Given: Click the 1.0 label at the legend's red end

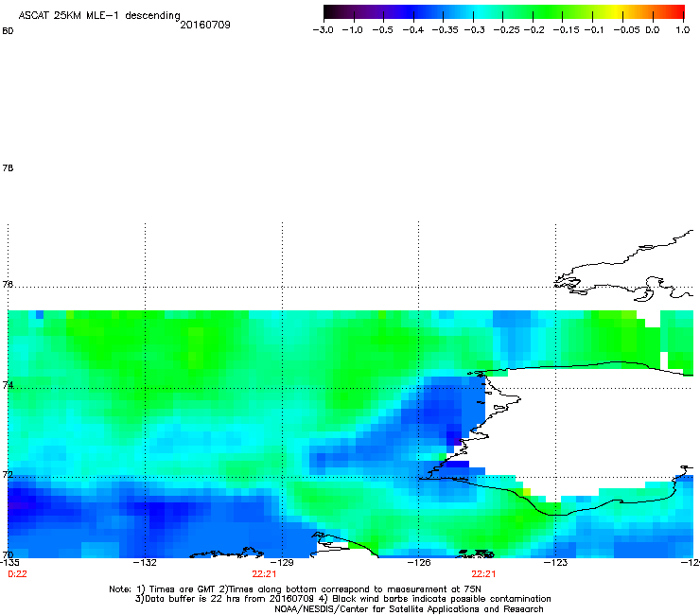Looking at the screenshot, I should tap(683, 30).
